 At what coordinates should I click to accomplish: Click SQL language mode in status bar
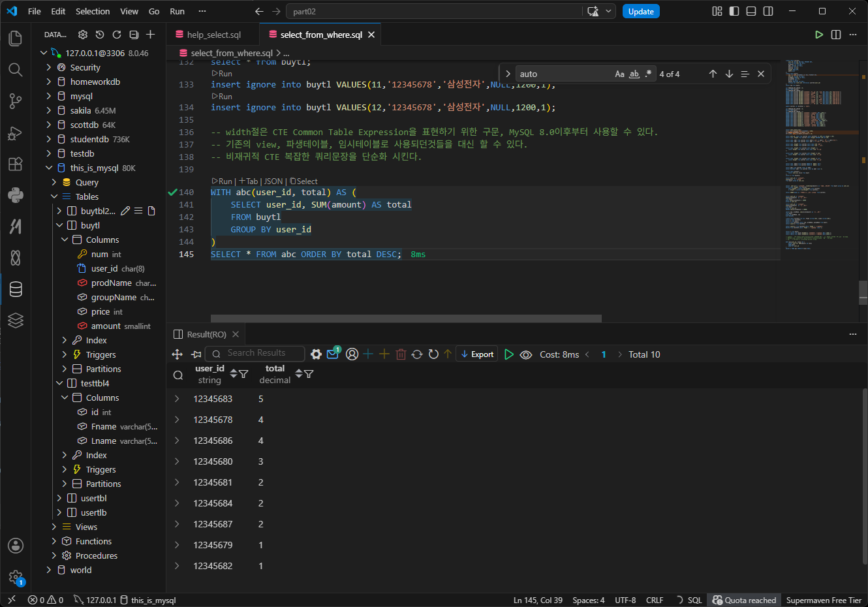(x=695, y=600)
